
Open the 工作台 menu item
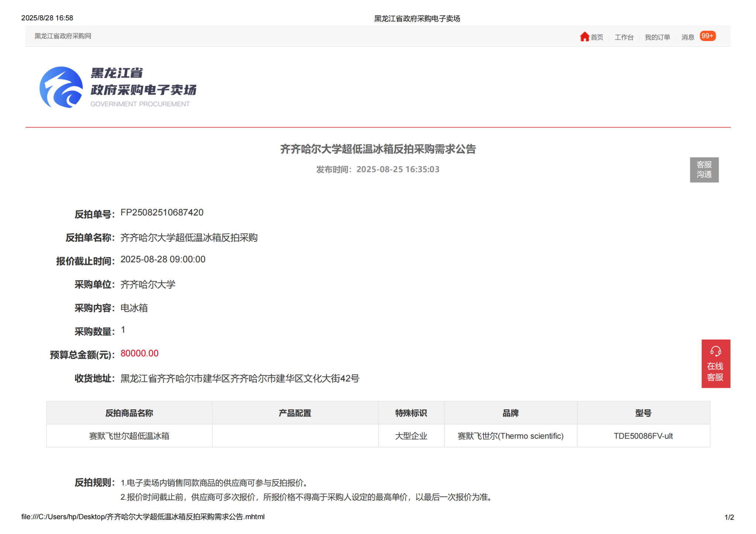point(623,37)
